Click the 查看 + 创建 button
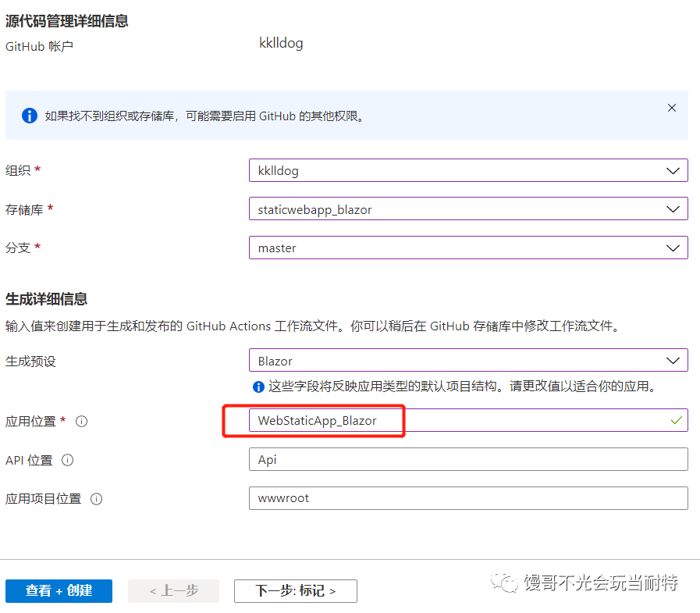The width and height of the screenshot is (700, 613). (x=59, y=591)
